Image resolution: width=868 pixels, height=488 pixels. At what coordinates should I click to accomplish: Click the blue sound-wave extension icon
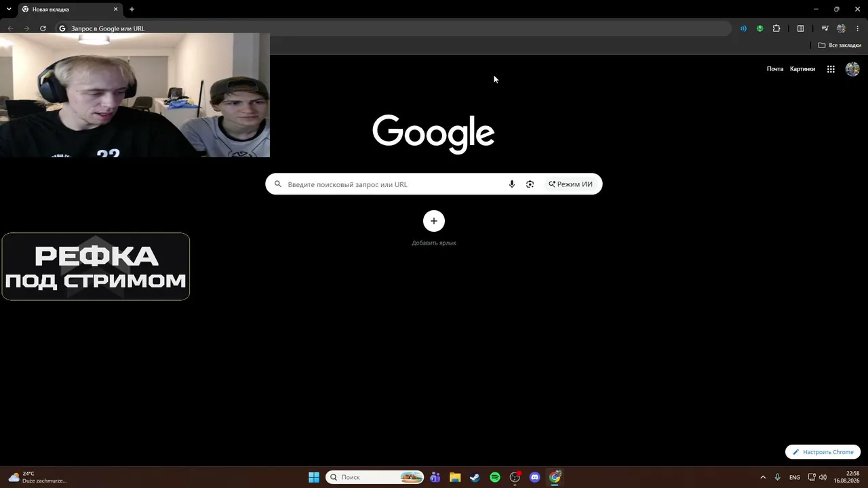pos(743,28)
